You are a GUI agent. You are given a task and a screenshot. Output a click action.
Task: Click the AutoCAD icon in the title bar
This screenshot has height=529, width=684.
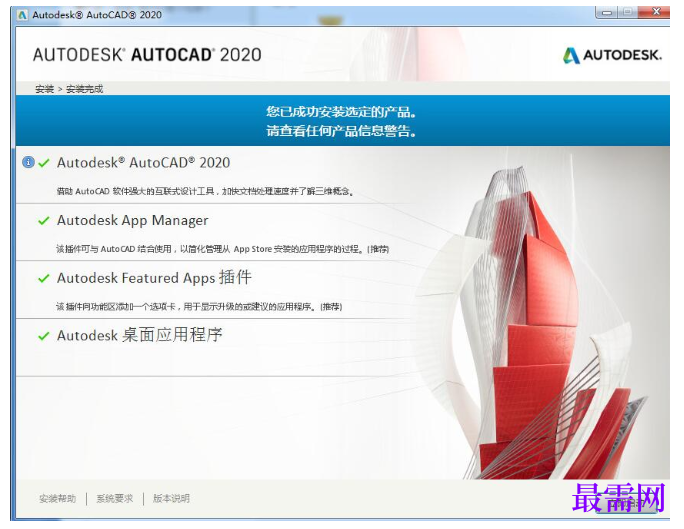click(22, 15)
